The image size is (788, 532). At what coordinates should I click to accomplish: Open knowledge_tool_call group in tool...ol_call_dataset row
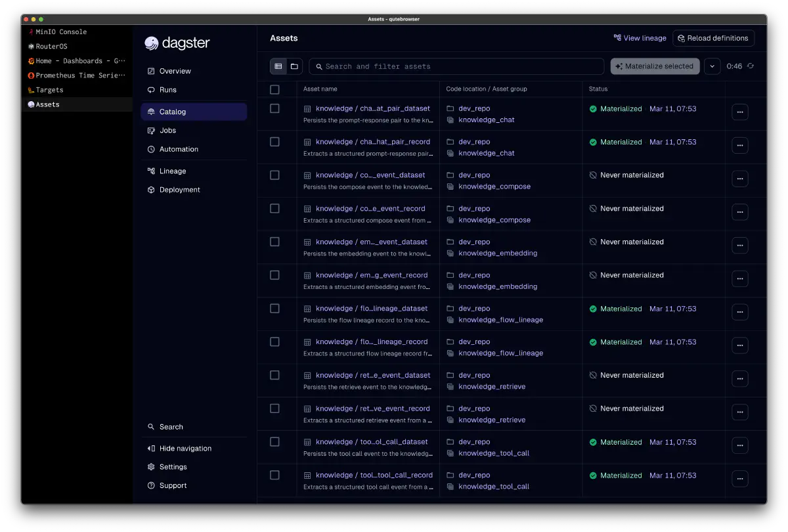click(x=494, y=453)
